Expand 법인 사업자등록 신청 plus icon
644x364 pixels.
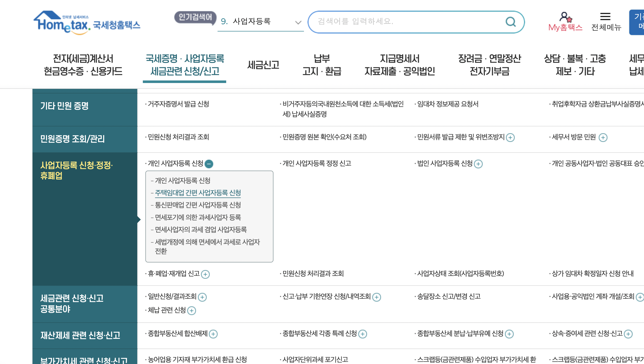coord(478,164)
